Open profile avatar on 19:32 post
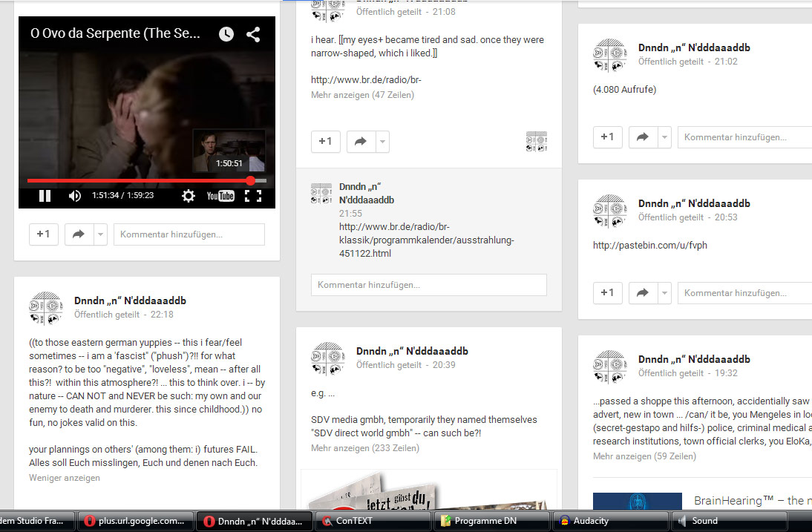The height and width of the screenshot is (532, 812). (610, 367)
